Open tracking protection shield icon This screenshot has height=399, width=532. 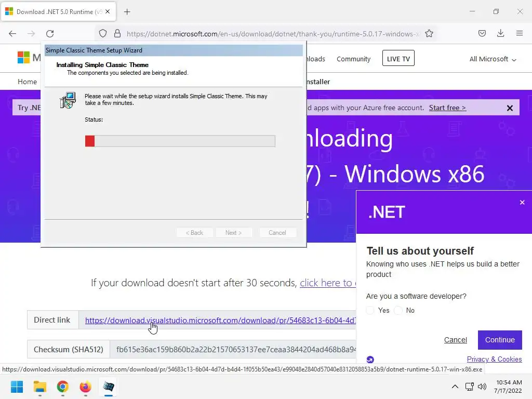pyautogui.click(x=103, y=34)
